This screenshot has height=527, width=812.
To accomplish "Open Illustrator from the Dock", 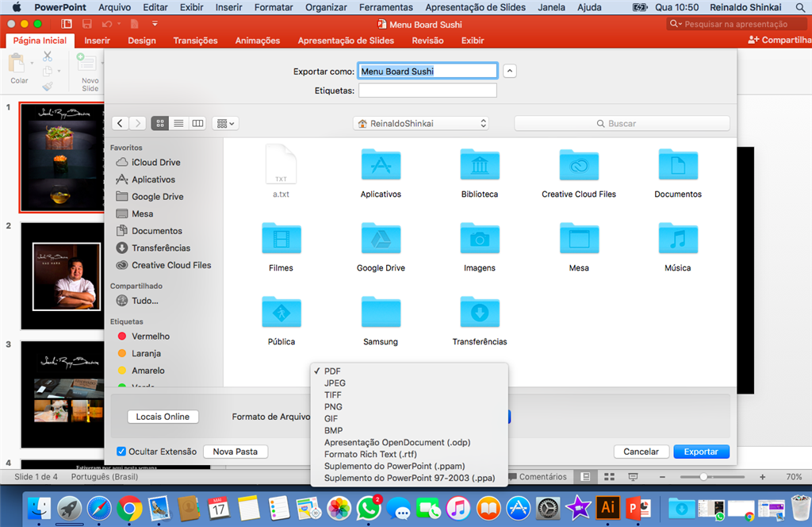I will click(x=608, y=508).
